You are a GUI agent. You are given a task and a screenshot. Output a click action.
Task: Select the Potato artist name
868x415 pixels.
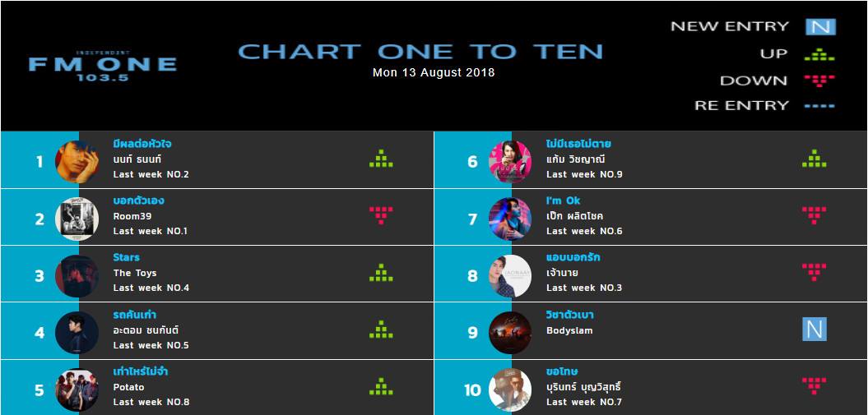[128, 387]
